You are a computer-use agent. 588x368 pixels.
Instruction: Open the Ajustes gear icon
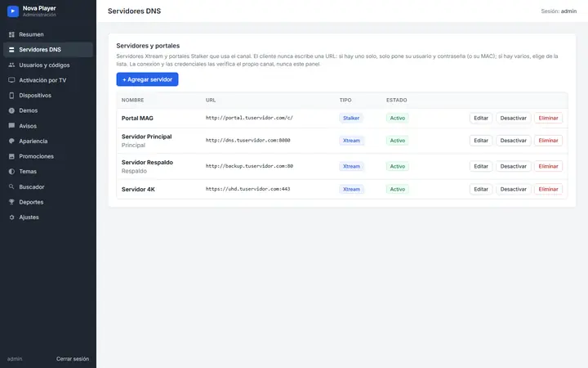click(11, 217)
